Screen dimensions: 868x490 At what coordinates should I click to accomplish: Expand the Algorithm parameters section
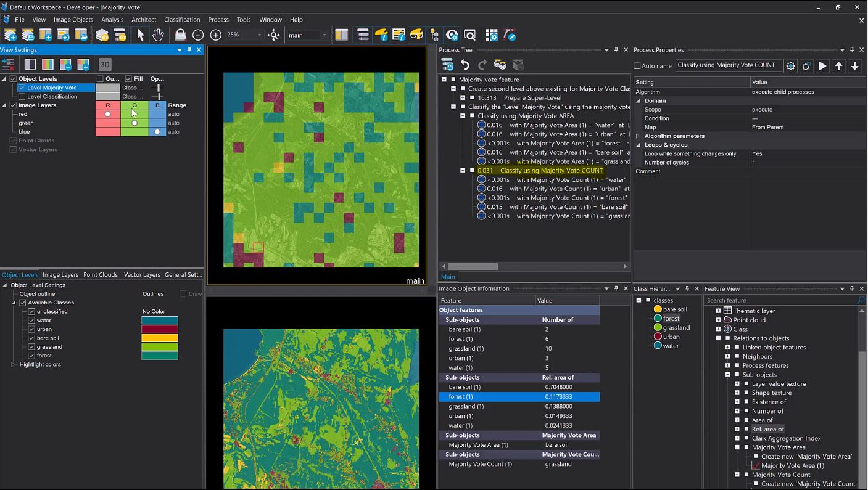pyautogui.click(x=638, y=136)
